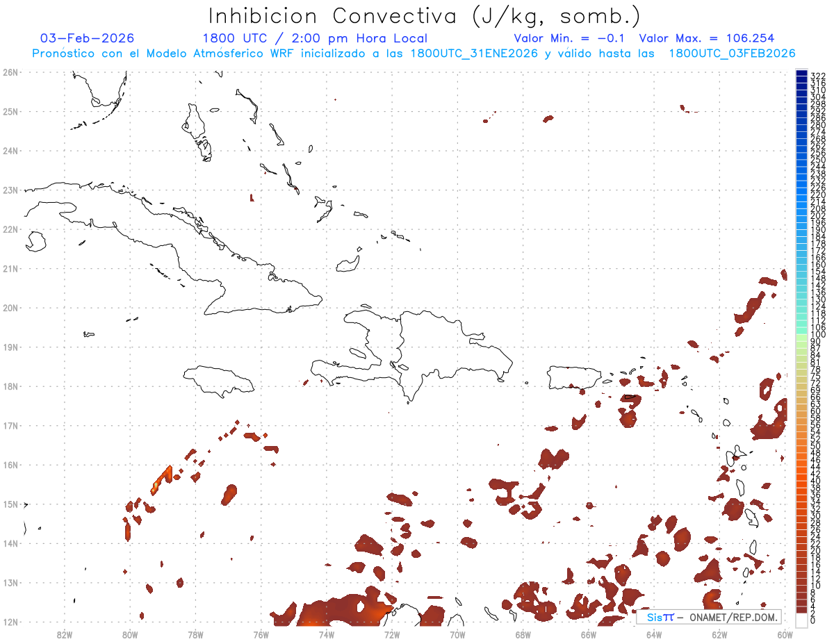Click the longitude label "62W"
Screen dimensions: 834x644
click(720, 634)
